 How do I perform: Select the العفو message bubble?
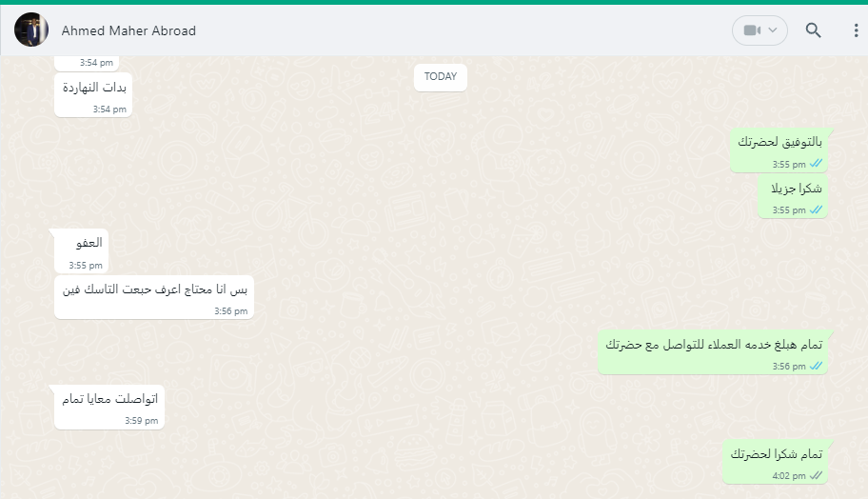point(81,250)
